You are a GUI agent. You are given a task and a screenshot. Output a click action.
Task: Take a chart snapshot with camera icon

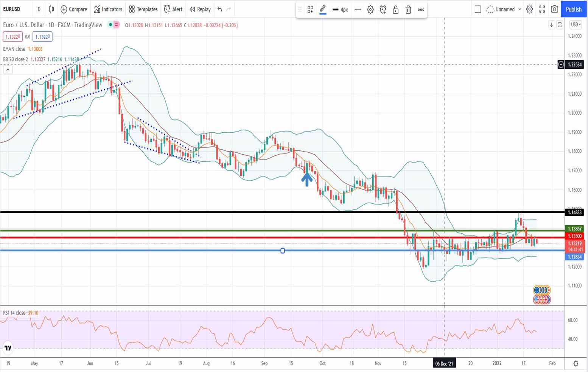(554, 9)
